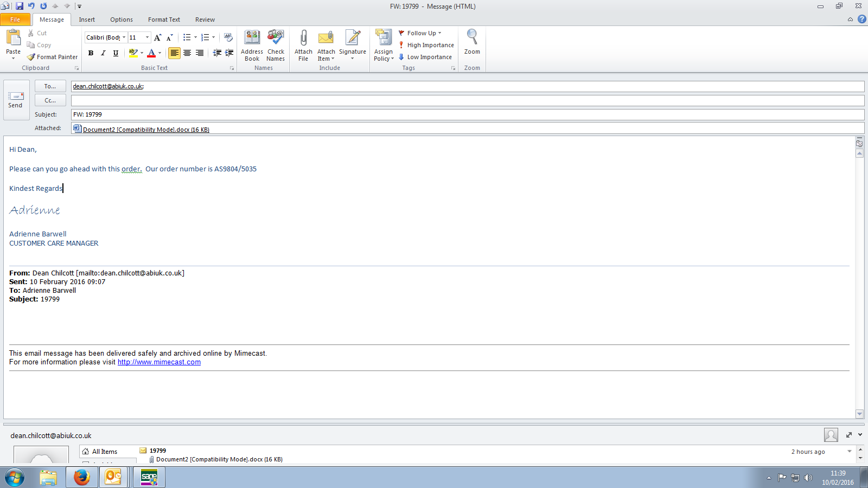Apply bullet list formatting
868x488 pixels.
click(x=187, y=37)
